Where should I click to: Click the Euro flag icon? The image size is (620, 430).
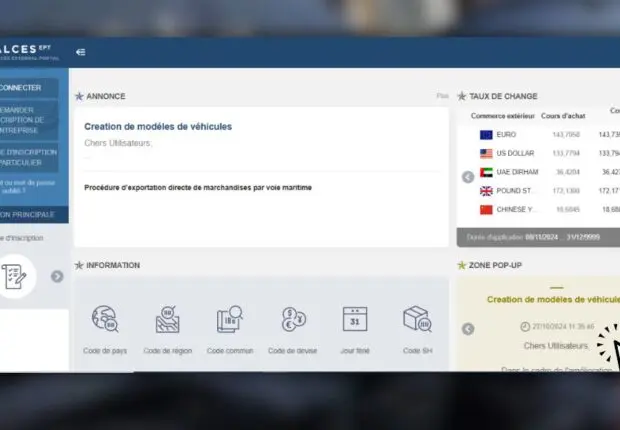click(486, 135)
